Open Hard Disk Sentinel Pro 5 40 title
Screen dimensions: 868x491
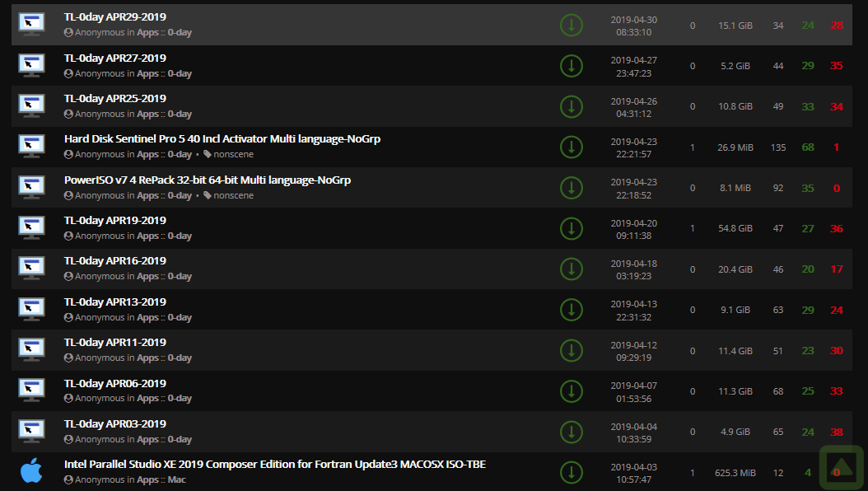pyautogui.click(x=222, y=139)
